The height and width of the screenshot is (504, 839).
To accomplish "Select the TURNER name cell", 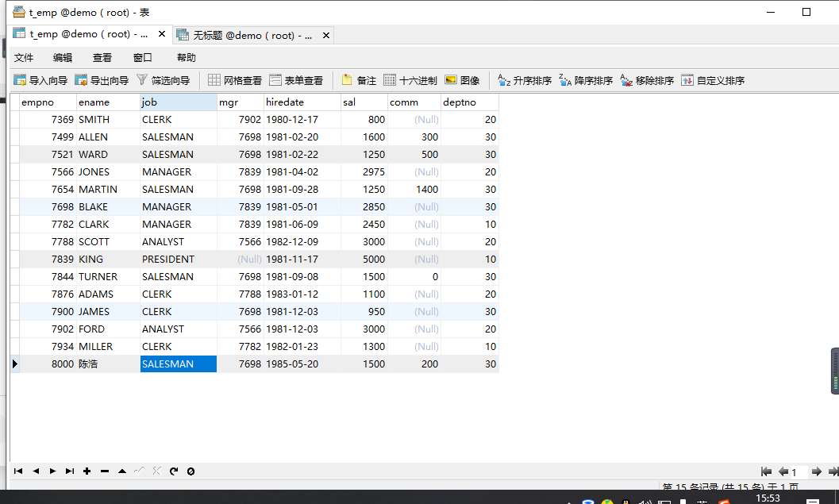I will (x=108, y=277).
